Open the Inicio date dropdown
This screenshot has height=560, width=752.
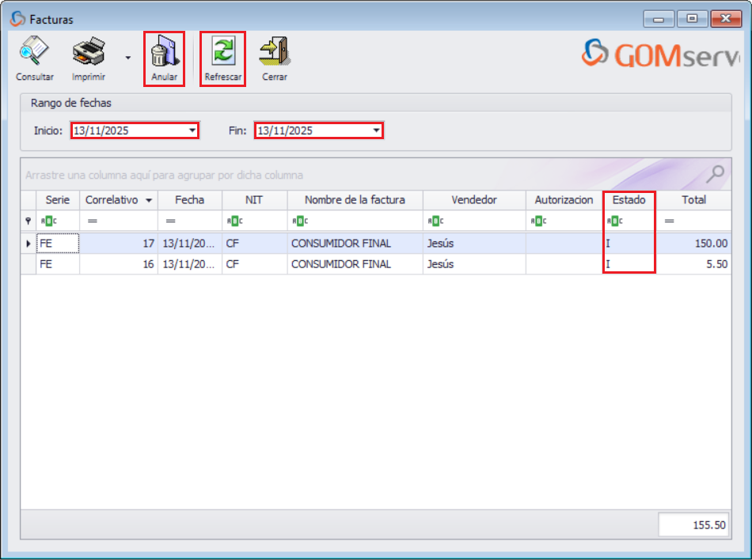191,130
